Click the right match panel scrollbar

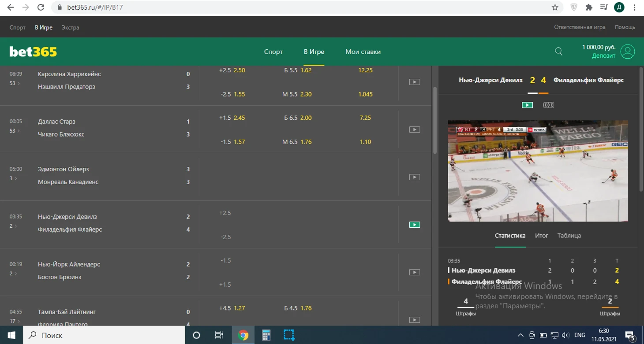642,130
